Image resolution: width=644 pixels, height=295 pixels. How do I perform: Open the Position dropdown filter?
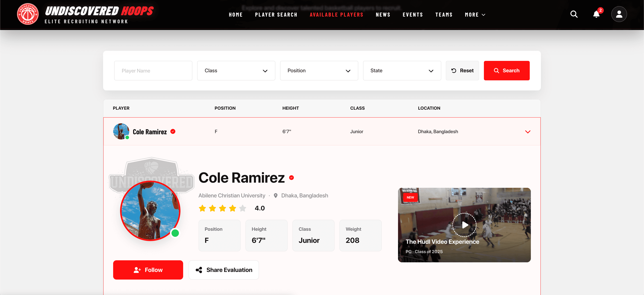click(319, 71)
